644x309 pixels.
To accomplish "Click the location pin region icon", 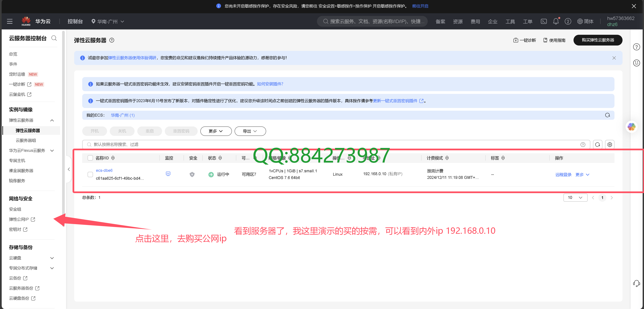I will 93,21.
